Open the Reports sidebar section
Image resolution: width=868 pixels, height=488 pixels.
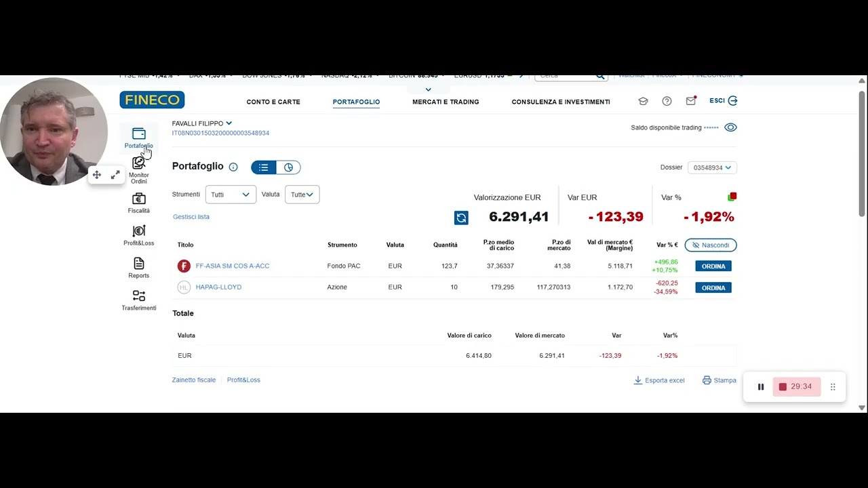click(138, 268)
